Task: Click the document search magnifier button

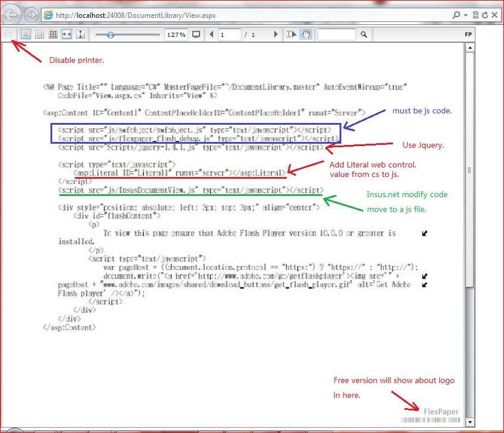Action: pyautogui.click(x=363, y=34)
